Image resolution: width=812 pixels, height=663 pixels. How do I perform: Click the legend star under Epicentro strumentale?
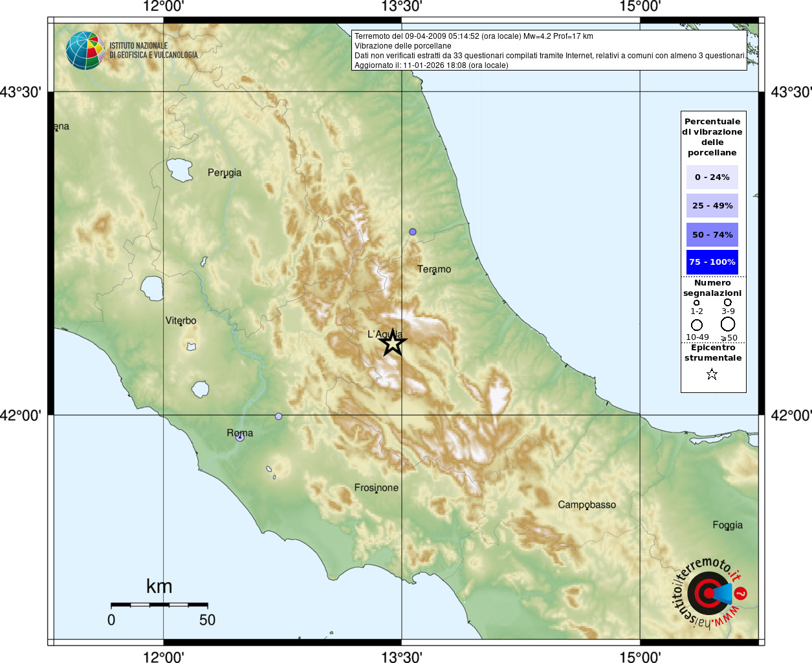[x=712, y=374]
